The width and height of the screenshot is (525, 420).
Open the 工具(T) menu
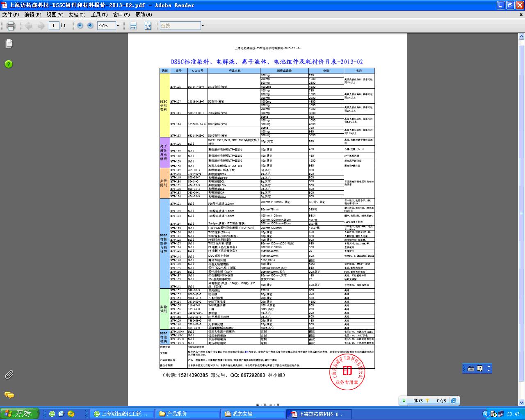click(99, 14)
